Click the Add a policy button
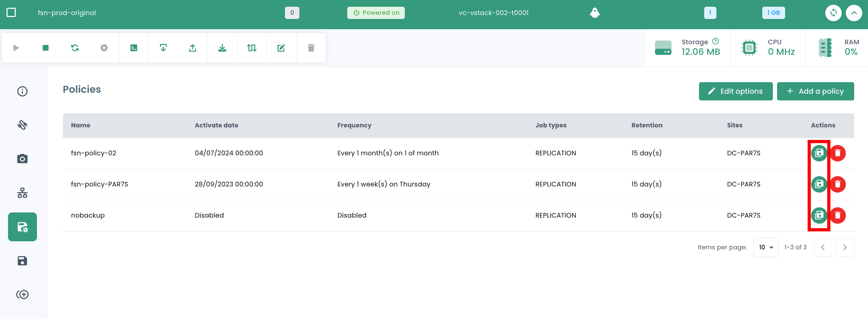 (815, 91)
